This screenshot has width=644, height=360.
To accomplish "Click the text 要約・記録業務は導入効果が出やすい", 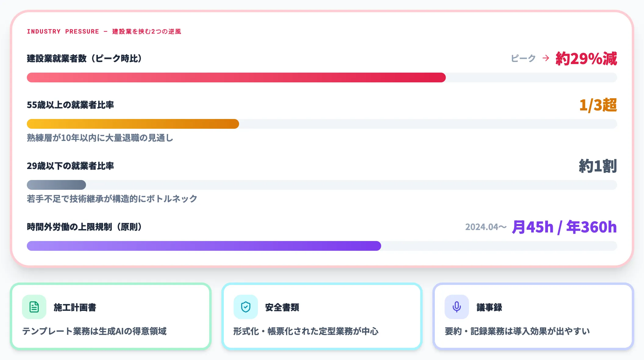I will [x=517, y=331].
